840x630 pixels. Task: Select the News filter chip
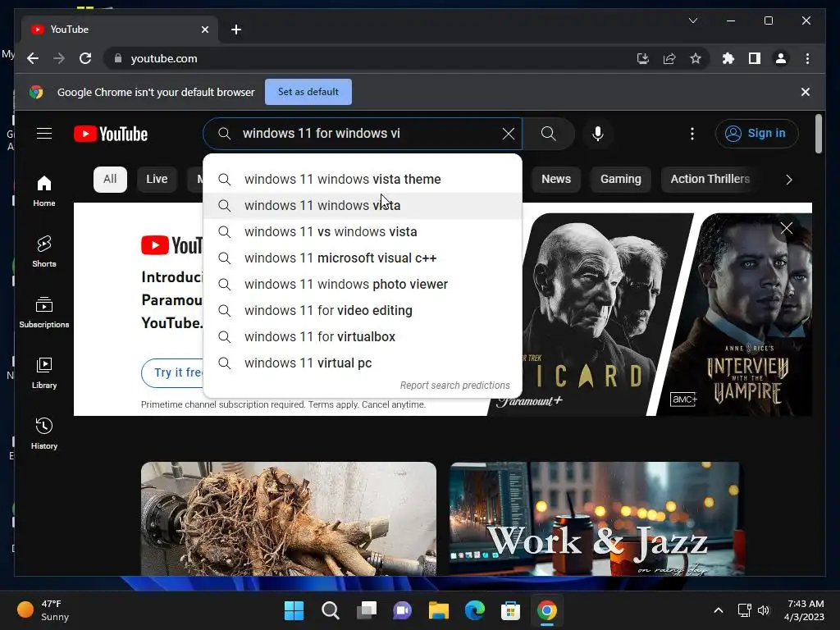(556, 179)
